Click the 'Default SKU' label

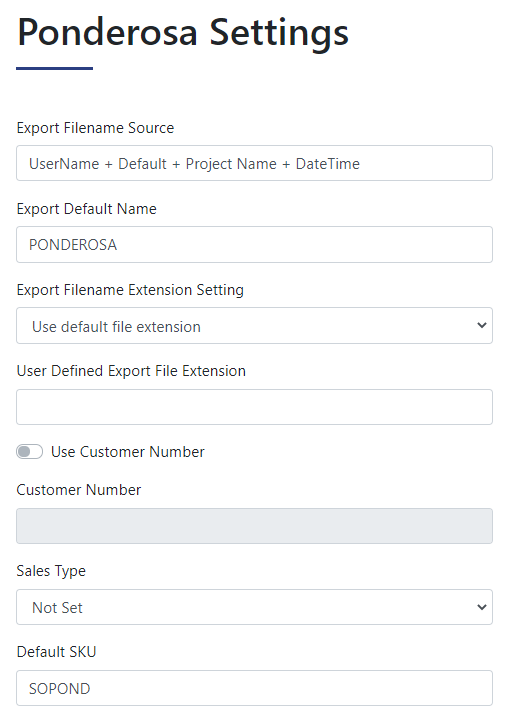[56, 652]
